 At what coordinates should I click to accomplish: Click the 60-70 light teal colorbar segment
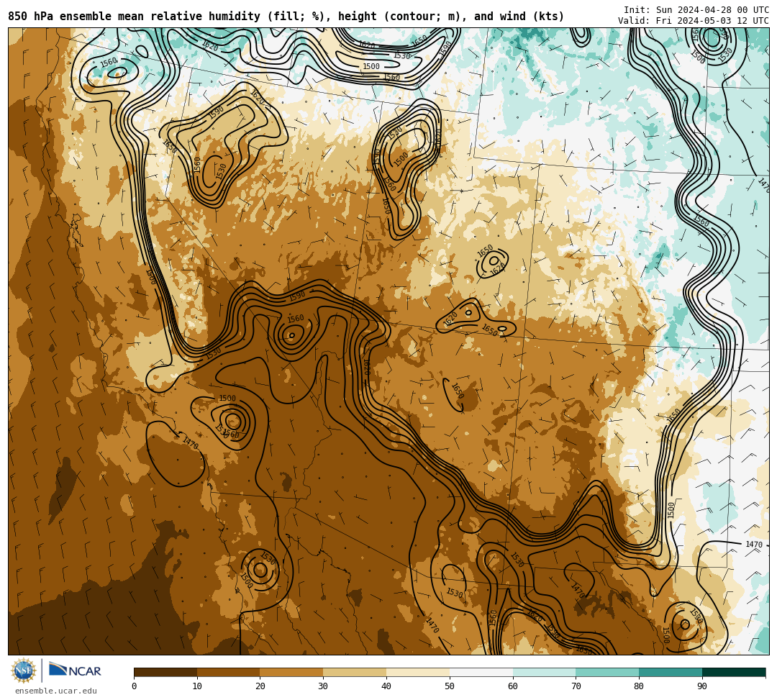[544, 672]
